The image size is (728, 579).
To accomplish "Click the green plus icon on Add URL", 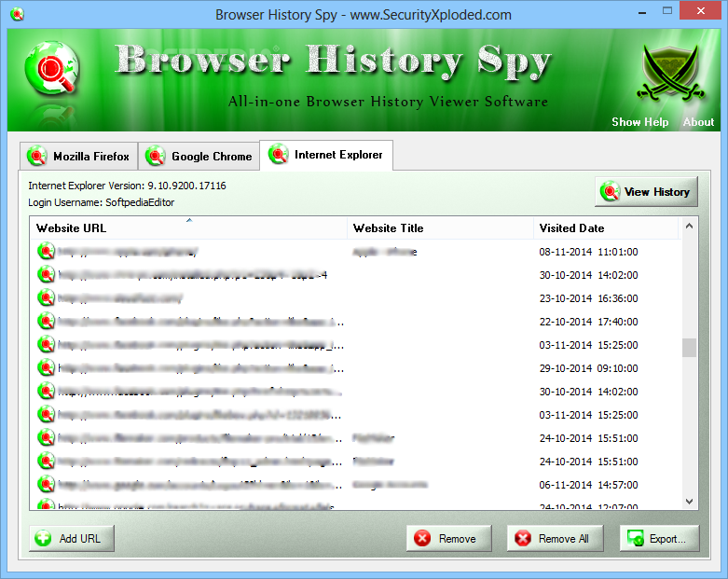I will pos(43,538).
